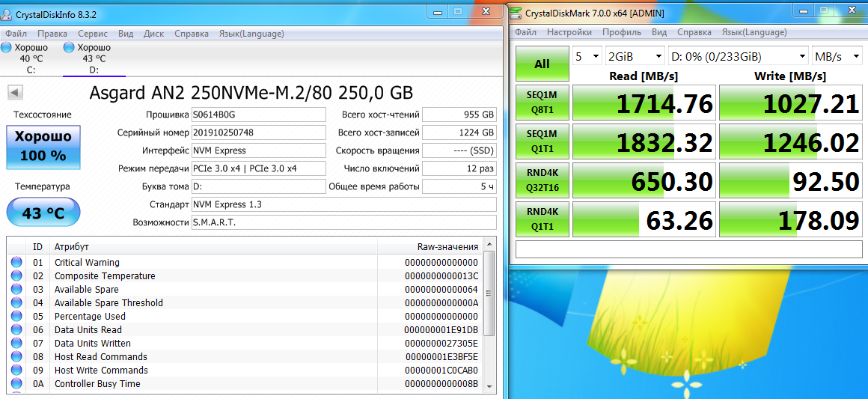
Task: Select the C: disk status orb
Action: tap(6, 48)
